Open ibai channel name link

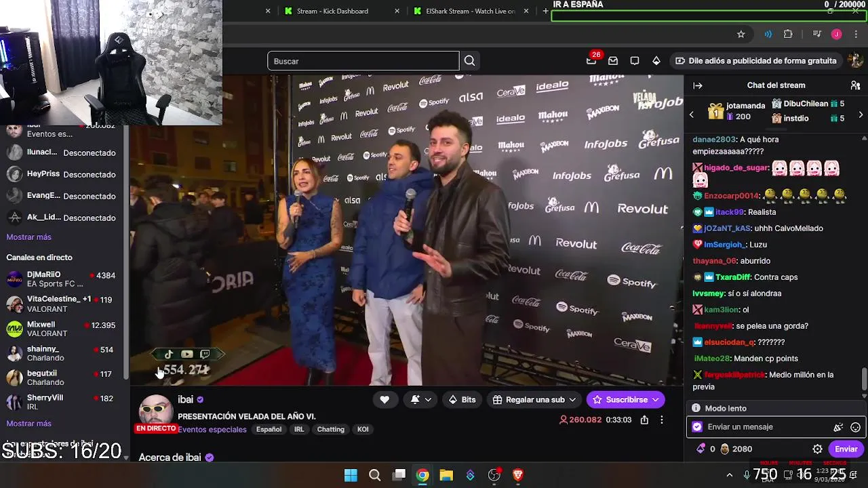click(x=185, y=400)
